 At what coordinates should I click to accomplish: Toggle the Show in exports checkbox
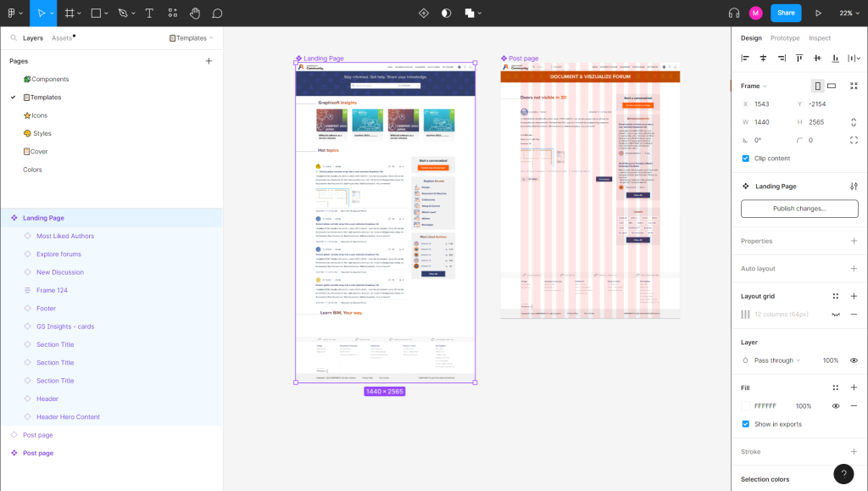(x=746, y=424)
